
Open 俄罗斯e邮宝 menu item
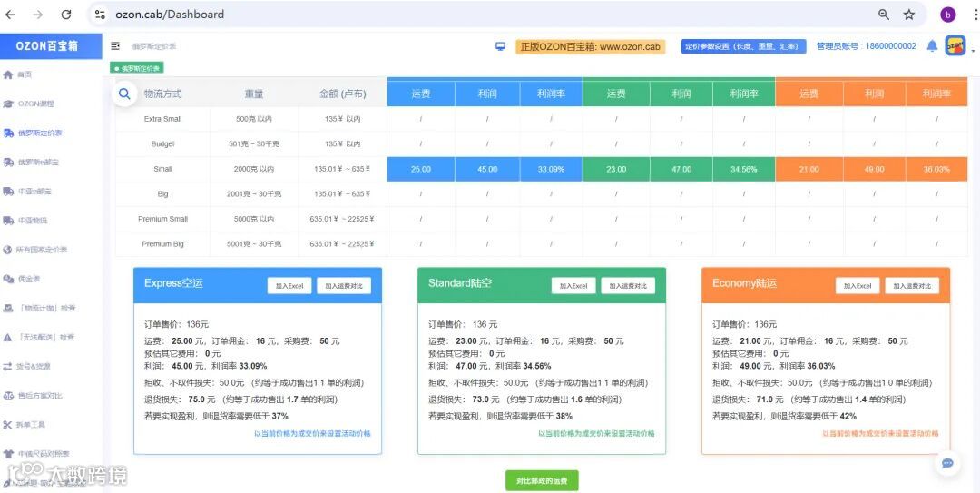tap(38, 162)
